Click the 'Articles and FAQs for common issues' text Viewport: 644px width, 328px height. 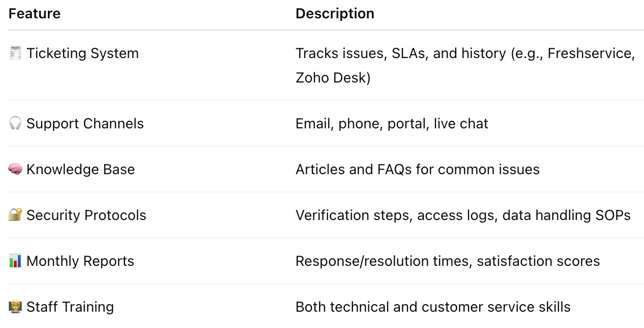[x=417, y=169]
